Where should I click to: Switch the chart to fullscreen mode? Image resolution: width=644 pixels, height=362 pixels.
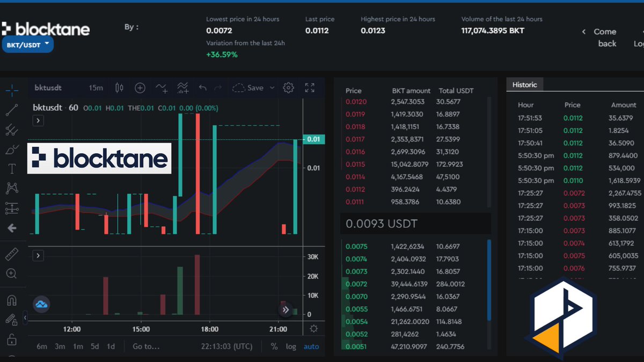310,87
